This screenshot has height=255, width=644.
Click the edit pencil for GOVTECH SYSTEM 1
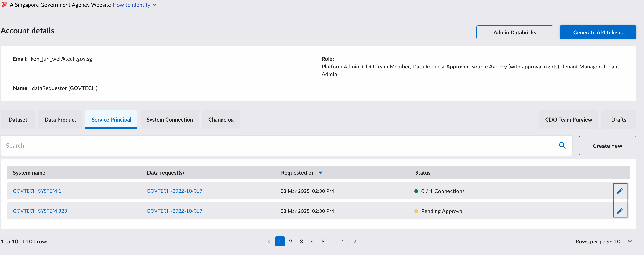coord(620,191)
